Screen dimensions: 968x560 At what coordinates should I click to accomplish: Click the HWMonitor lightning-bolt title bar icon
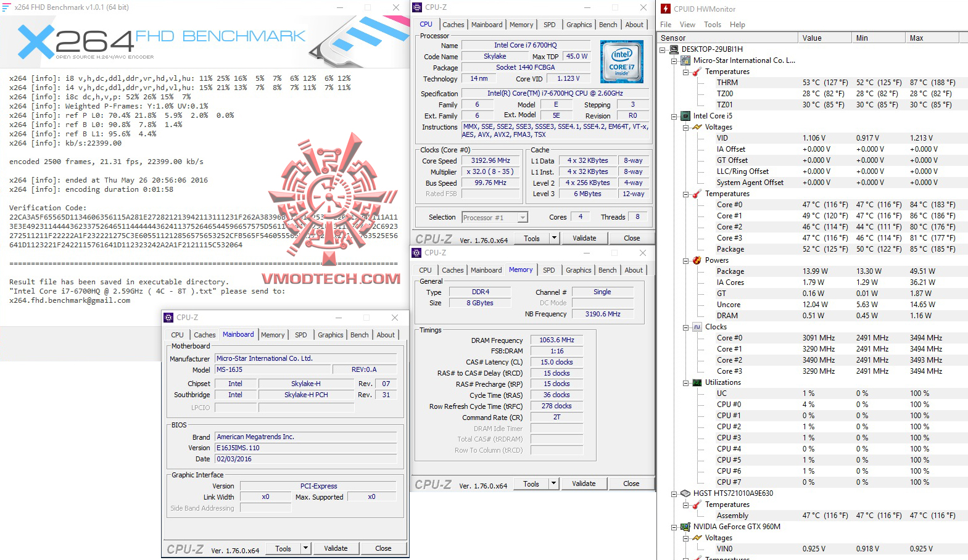click(x=665, y=9)
